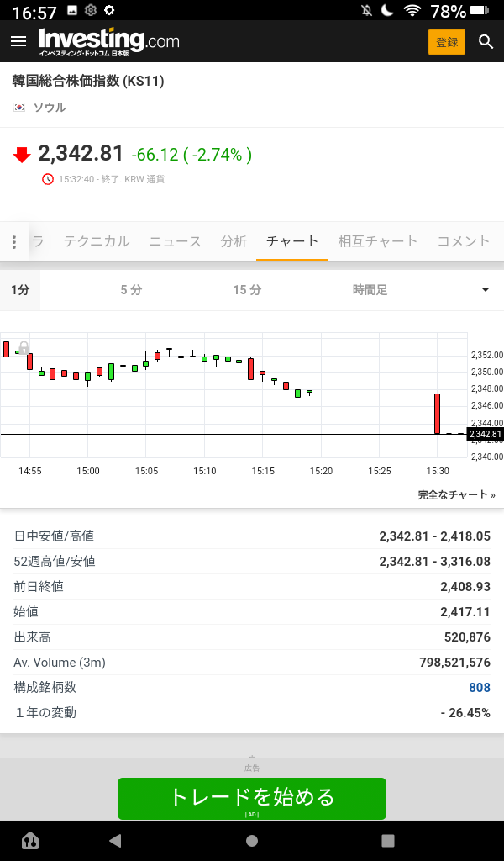Switch chart interval to 15分

click(247, 290)
